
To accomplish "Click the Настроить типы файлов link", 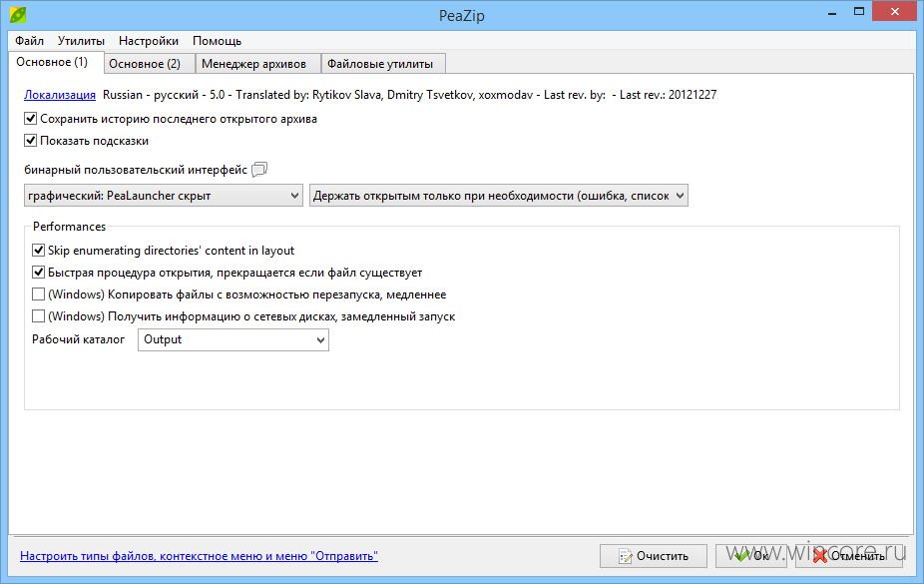I will pos(200,556).
